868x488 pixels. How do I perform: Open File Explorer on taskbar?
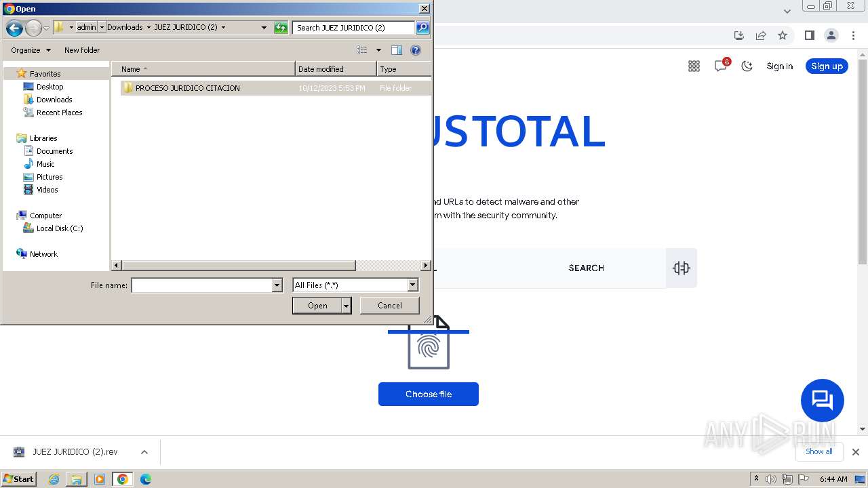pos(77,479)
